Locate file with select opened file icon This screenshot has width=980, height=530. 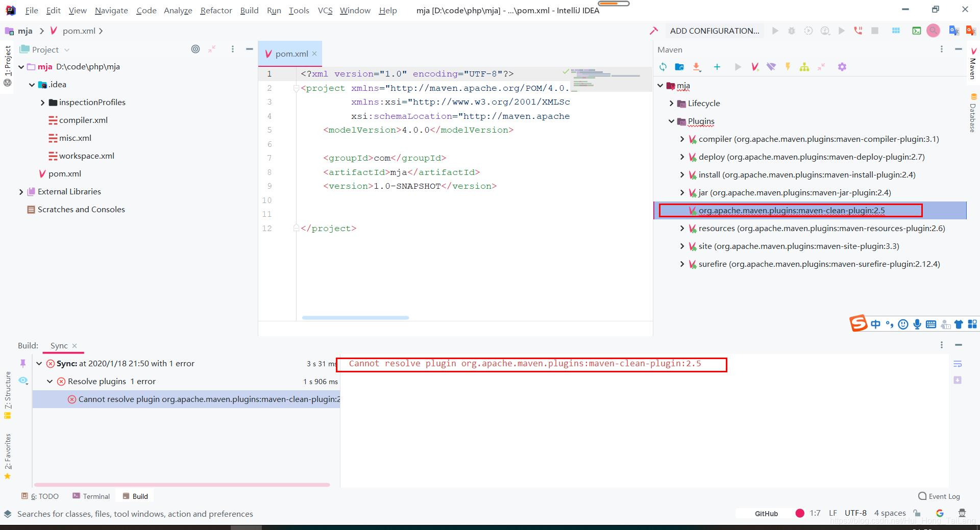[x=195, y=49]
